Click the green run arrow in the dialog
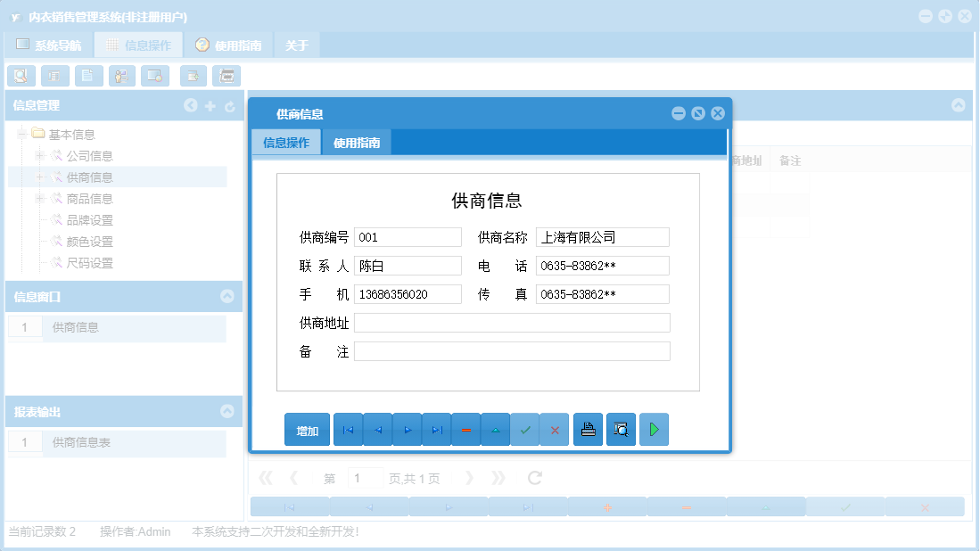The width and height of the screenshot is (980, 551). pos(654,429)
